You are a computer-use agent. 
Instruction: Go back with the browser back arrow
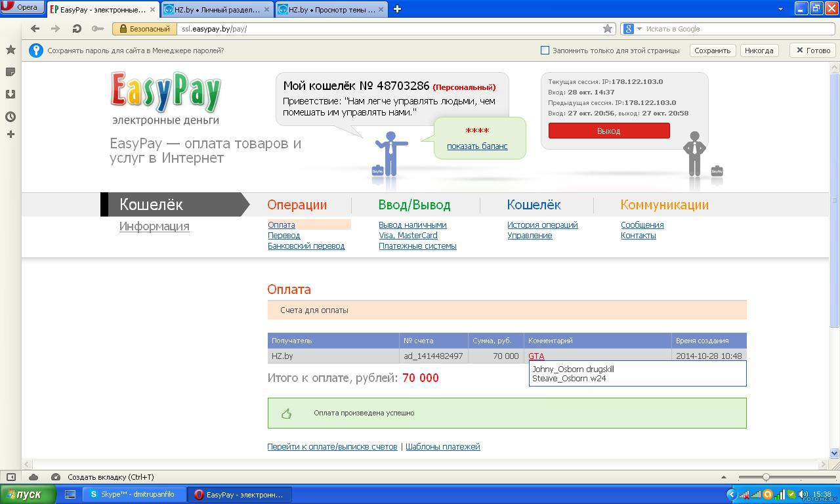(x=35, y=29)
